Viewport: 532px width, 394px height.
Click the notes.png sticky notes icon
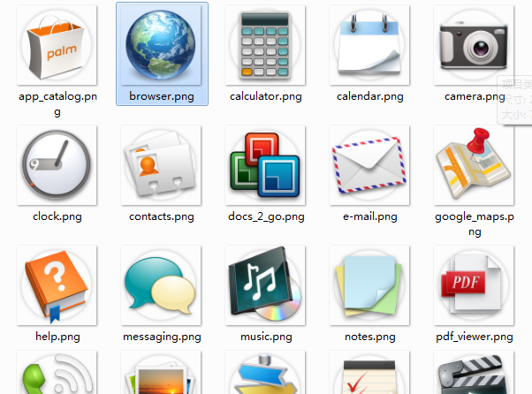click(x=369, y=285)
